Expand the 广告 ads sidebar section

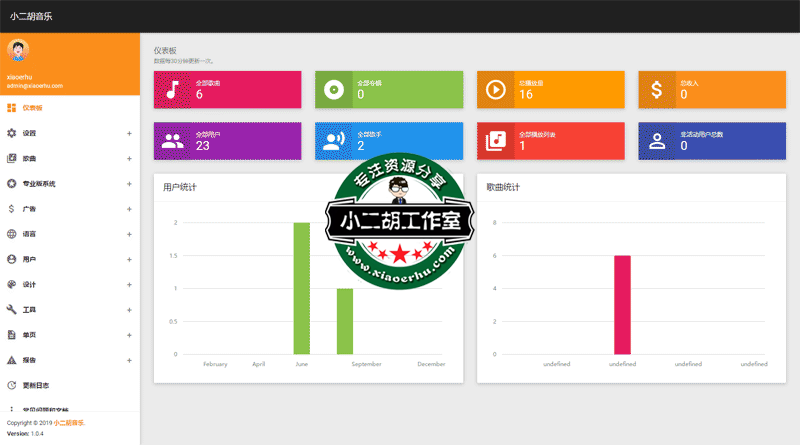tap(129, 209)
